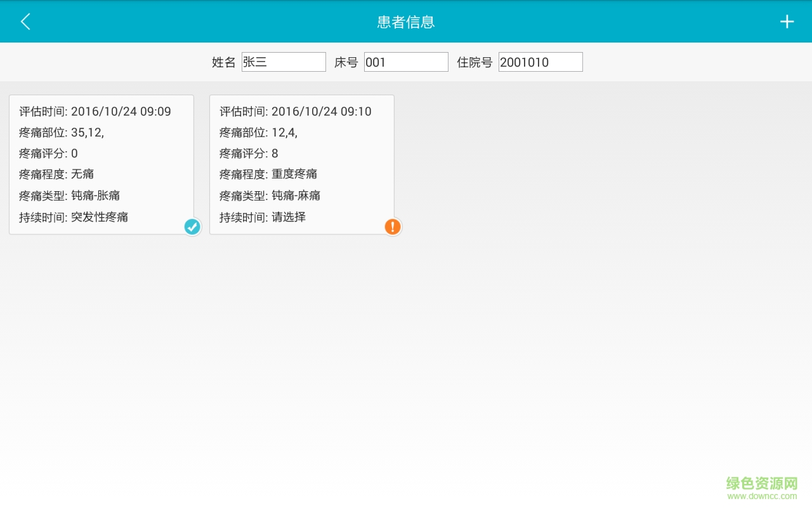
Task: Focus the 姓名 field containing 张三
Action: tap(284, 62)
